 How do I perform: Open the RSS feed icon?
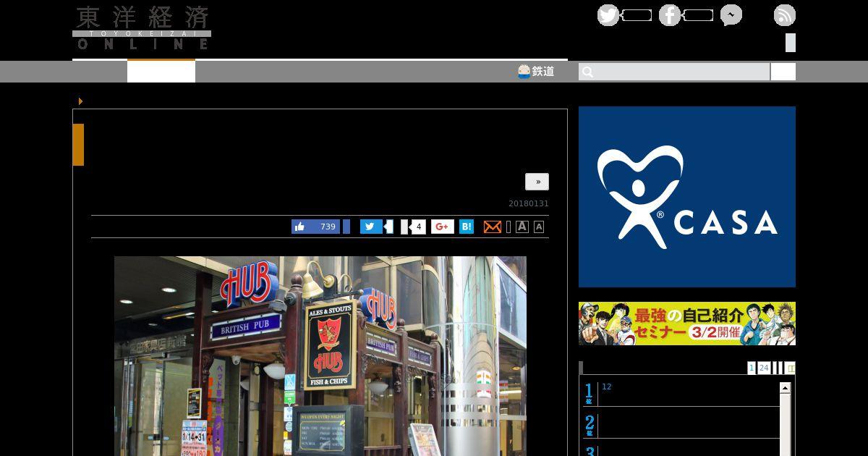pos(785,15)
